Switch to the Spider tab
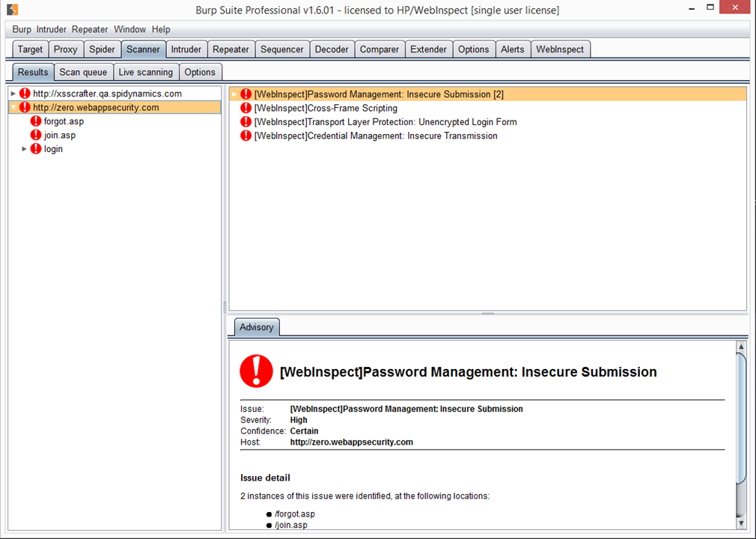The image size is (756, 539). pyautogui.click(x=102, y=49)
